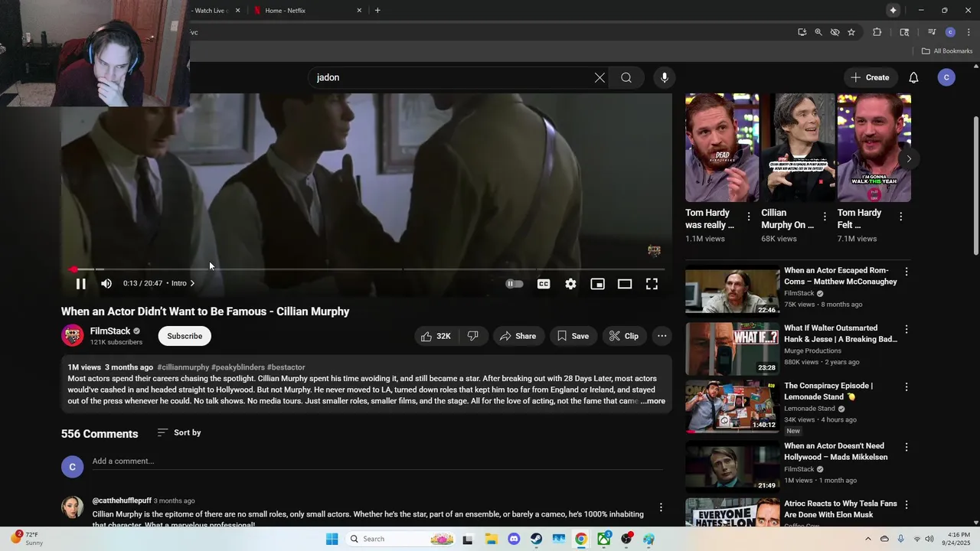This screenshot has height=551, width=980.
Task: Expand description with ...more
Action: [653, 401]
